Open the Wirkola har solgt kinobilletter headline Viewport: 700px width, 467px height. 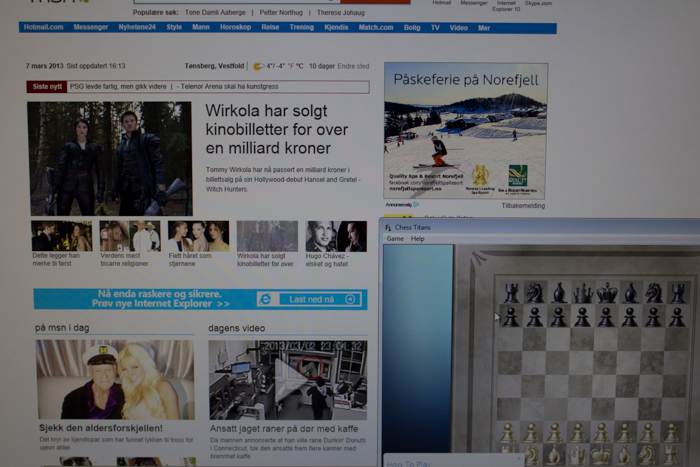pos(276,129)
